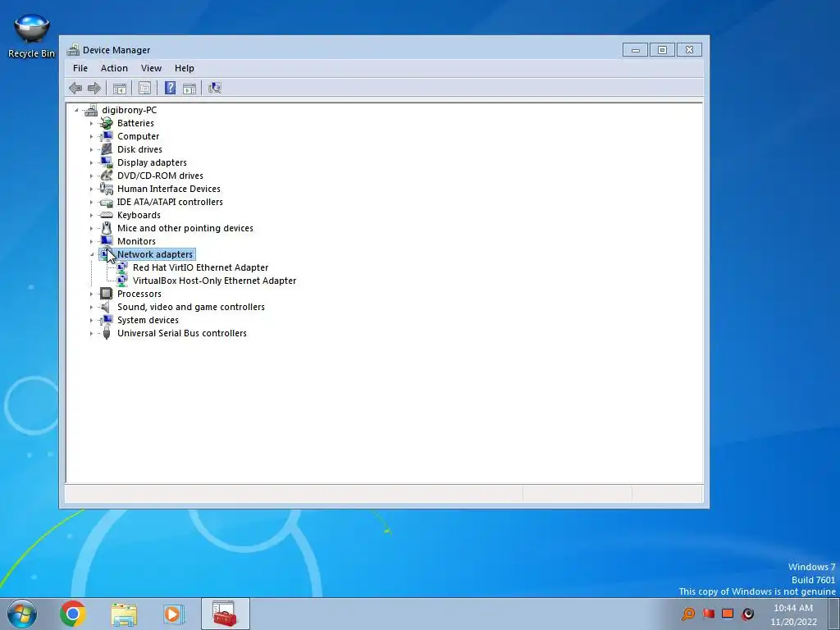Expand the System devices node

click(91, 321)
